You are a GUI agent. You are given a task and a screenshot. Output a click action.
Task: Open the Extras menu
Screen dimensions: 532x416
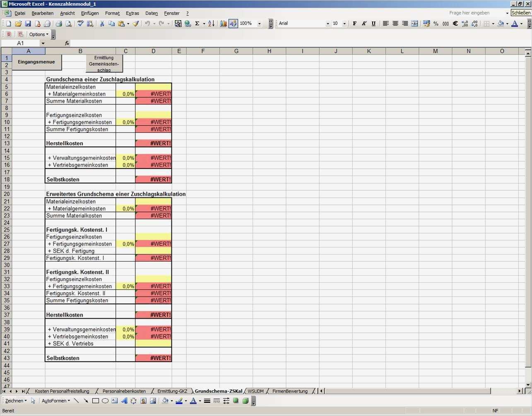[132, 13]
